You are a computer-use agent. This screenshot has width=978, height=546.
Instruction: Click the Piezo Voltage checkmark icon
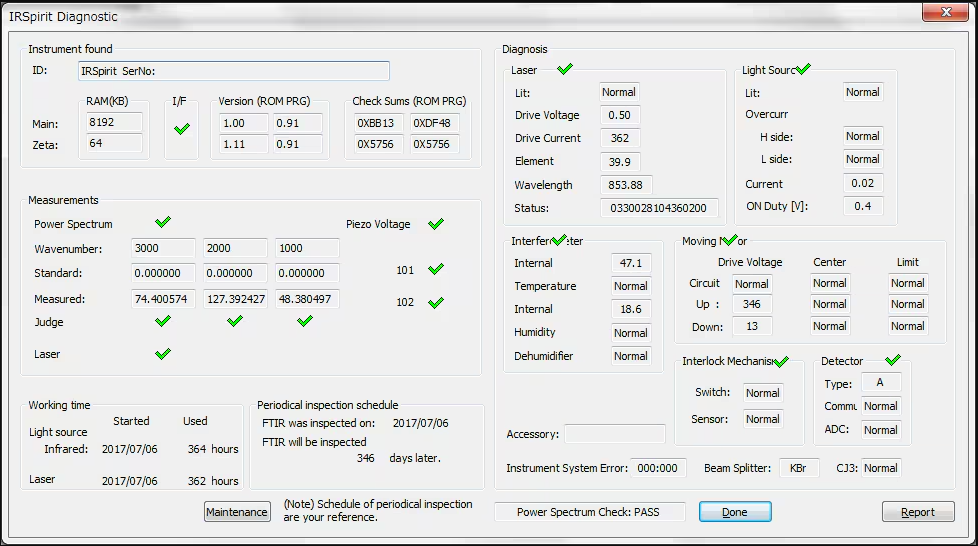pos(436,223)
